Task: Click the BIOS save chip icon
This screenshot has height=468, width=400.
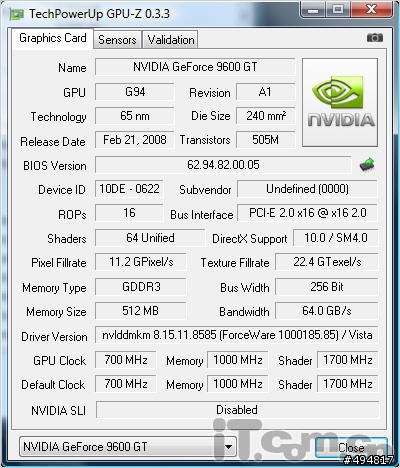Action: pos(367,164)
